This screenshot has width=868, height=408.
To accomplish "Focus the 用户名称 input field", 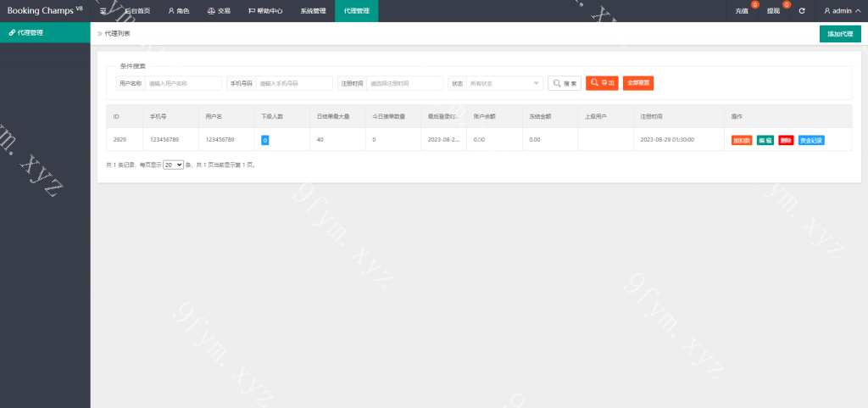I will (183, 83).
